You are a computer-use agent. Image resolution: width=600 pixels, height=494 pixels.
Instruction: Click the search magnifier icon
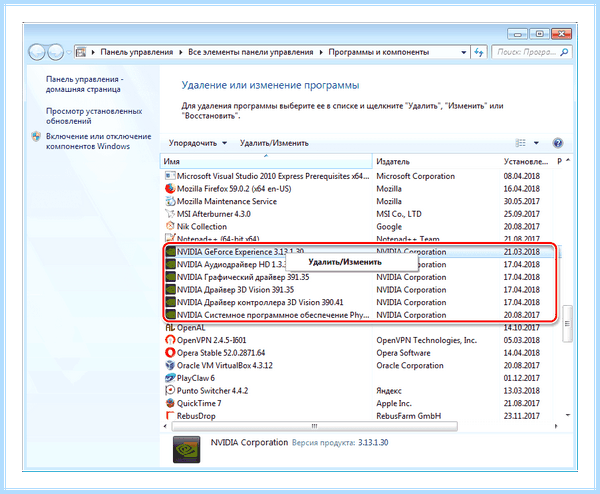[564, 52]
